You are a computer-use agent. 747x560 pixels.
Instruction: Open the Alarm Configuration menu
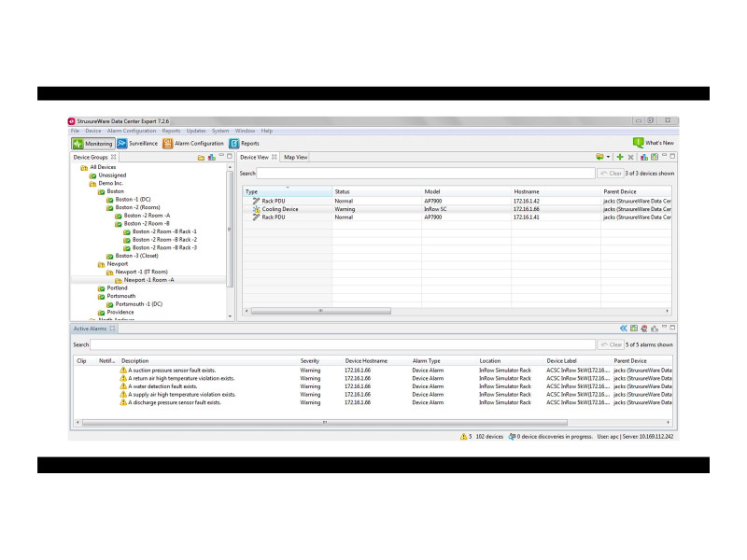click(132, 131)
